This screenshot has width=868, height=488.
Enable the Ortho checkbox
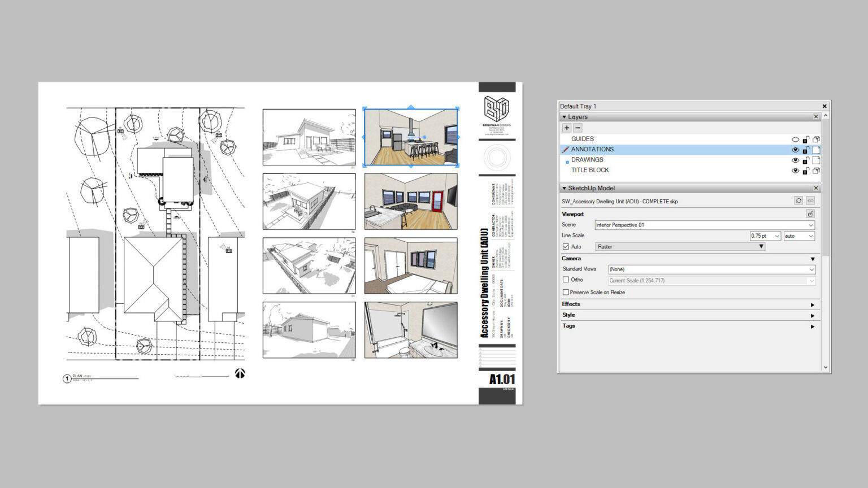(566, 280)
